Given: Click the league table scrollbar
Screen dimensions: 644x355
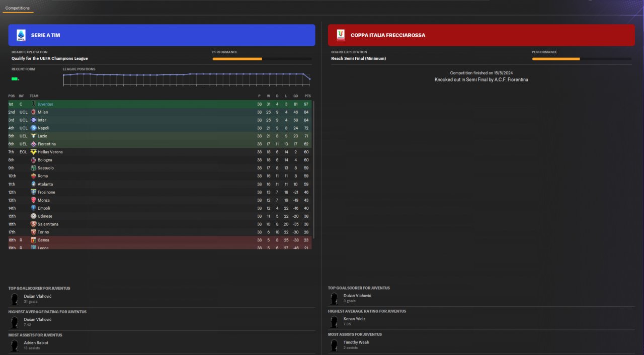Looking at the screenshot, I should point(313,169).
